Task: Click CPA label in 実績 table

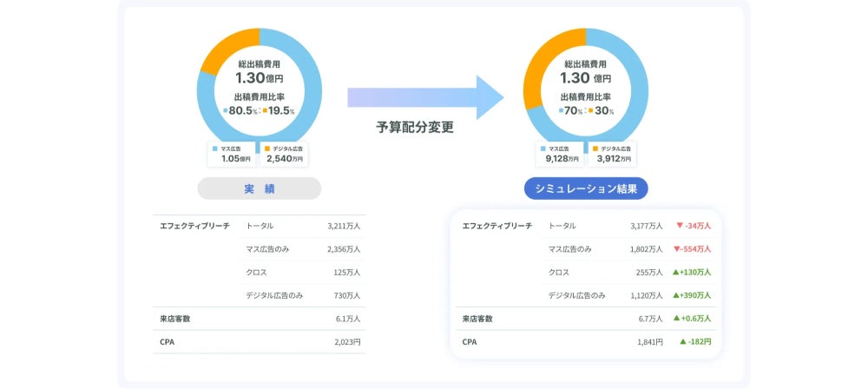Action: click(x=167, y=342)
